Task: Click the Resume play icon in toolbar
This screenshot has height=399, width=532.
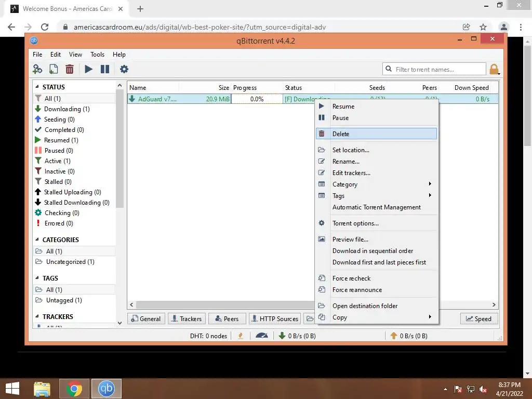Action: pos(88,69)
